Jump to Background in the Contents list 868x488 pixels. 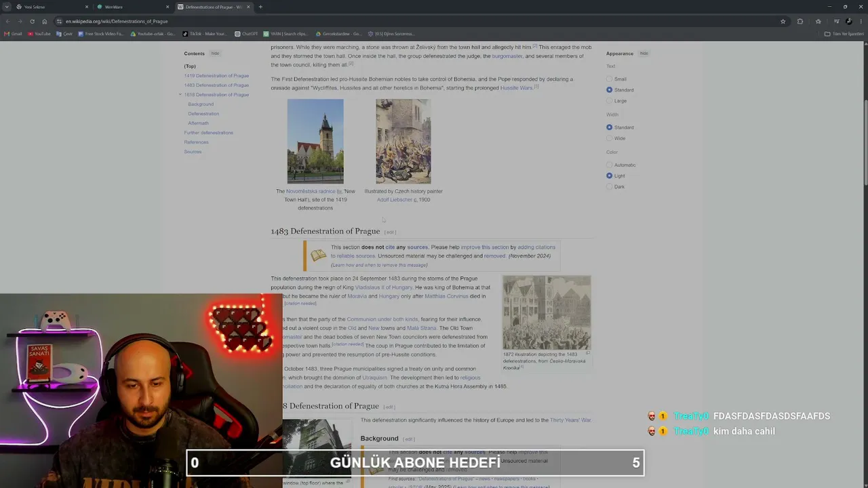[201, 104]
